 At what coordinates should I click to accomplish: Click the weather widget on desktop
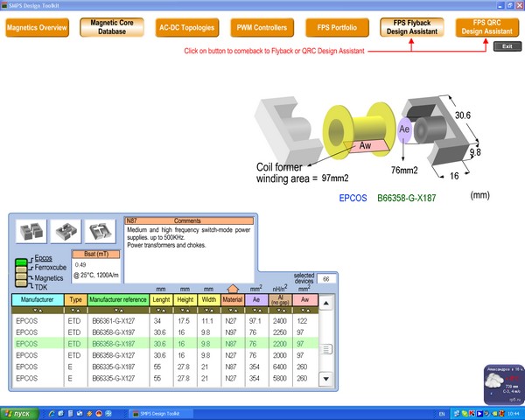click(501, 385)
